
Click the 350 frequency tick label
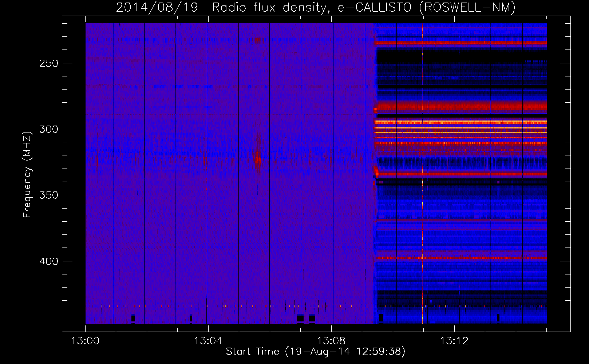[49, 195]
